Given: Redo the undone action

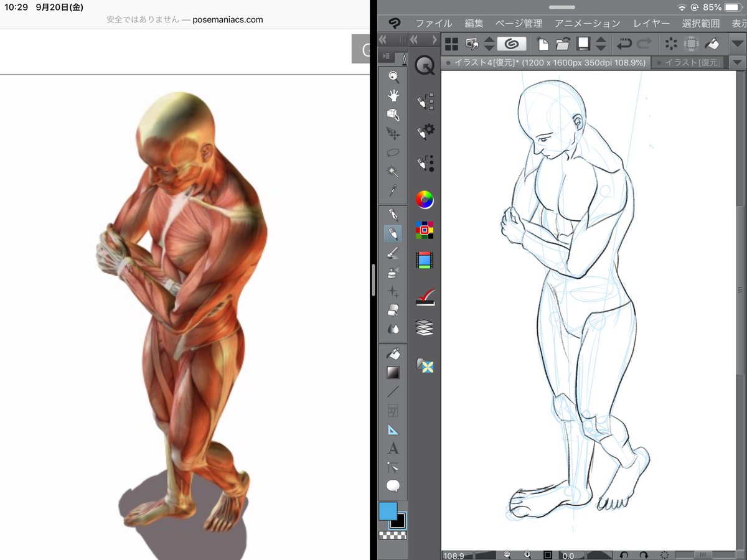Looking at the screenshot, I should point(645,44).
